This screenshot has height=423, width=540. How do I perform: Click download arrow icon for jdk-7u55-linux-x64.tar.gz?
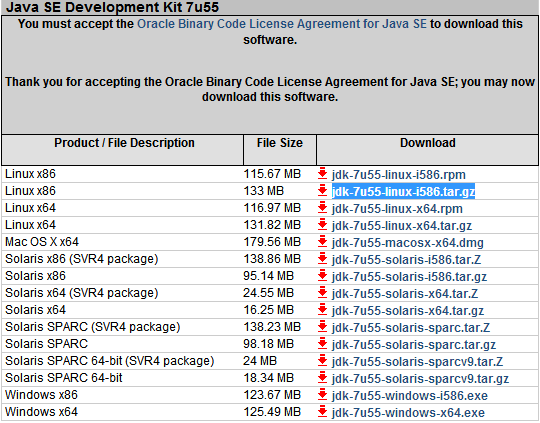pyautogui.click(x=322, y=224)
